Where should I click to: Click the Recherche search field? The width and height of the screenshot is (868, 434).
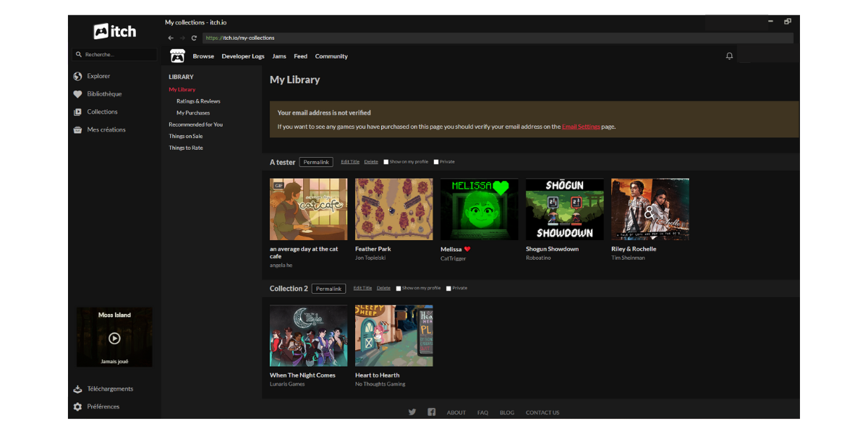tap(114, 54)
